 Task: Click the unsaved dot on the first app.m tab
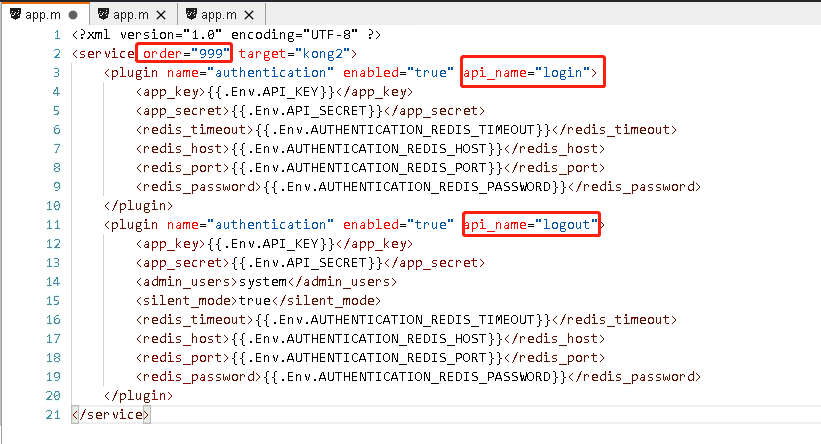73,15
